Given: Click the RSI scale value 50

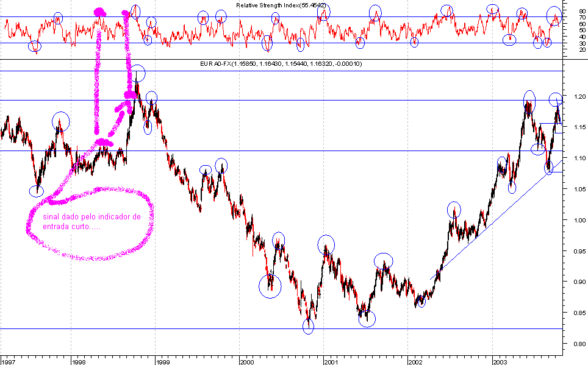Looking at the screenshot, I should [x=583, y=30].
